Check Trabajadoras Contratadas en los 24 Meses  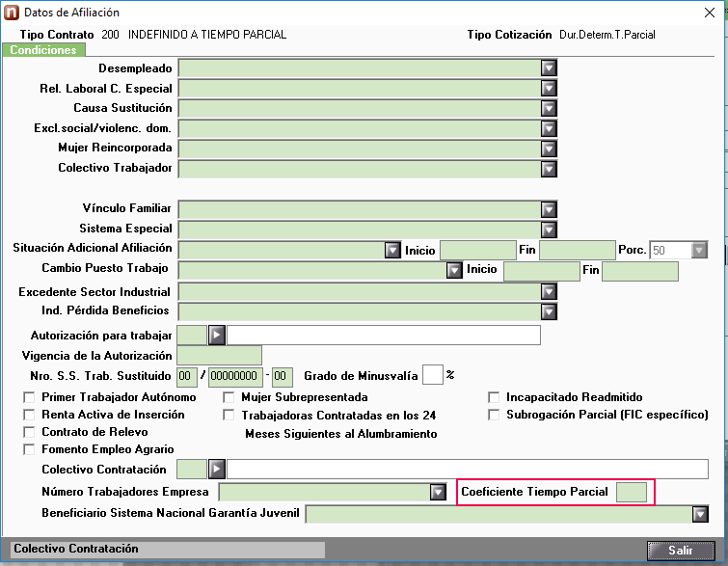[x=229, y=415]
